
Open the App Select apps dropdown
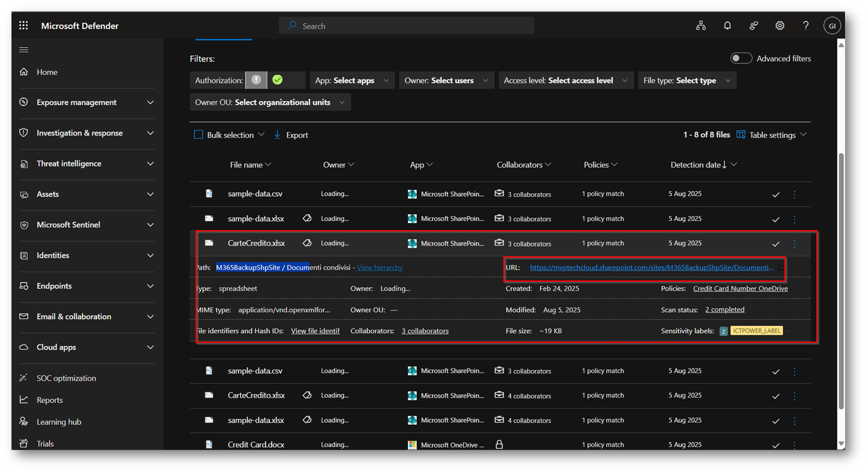(352, 80)
